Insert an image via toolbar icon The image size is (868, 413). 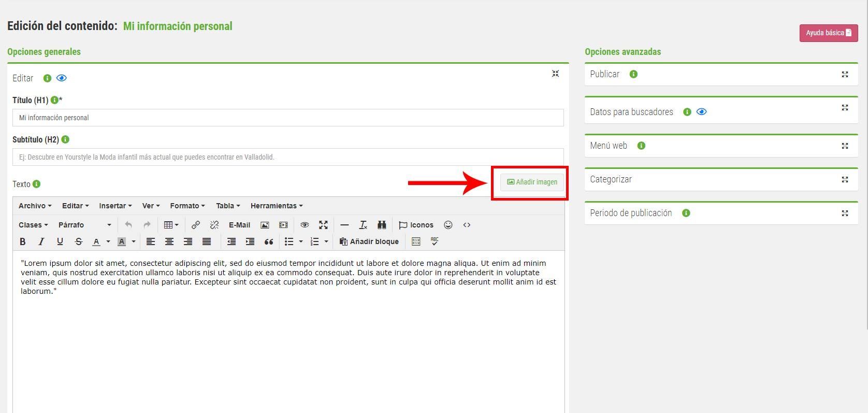click(x=265, y=225)
